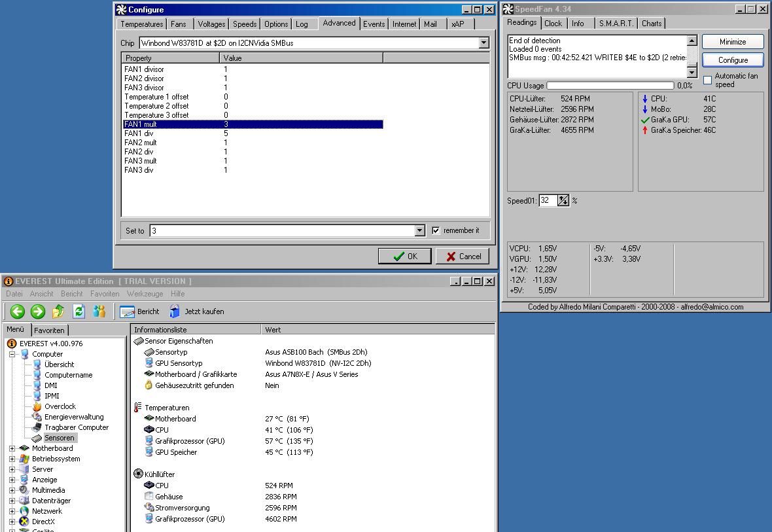Click SpeedFan log scrollbar down arrow
Image resolution: width=772 pixels, height=532 pixels.
pyautogui.click(x=692, y=73)
